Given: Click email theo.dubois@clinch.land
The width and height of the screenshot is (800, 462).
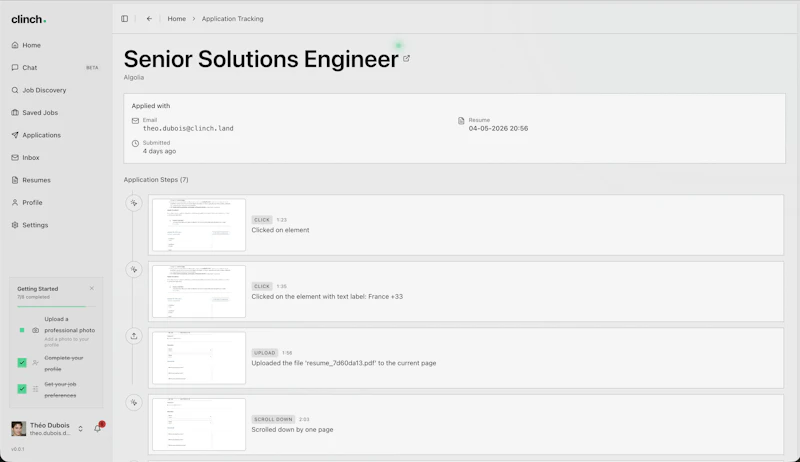Looking at the screenshot, I should pos(188,129).
